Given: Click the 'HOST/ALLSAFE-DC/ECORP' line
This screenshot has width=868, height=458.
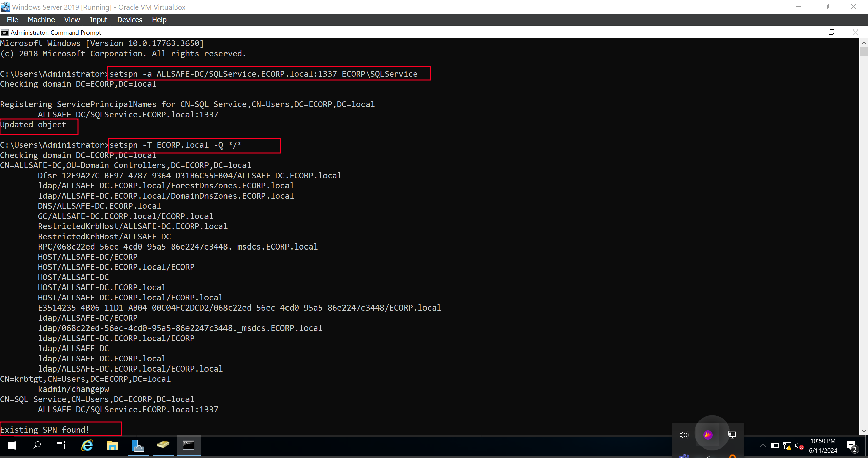Looking at the screenshot, I should click(87, 257).
